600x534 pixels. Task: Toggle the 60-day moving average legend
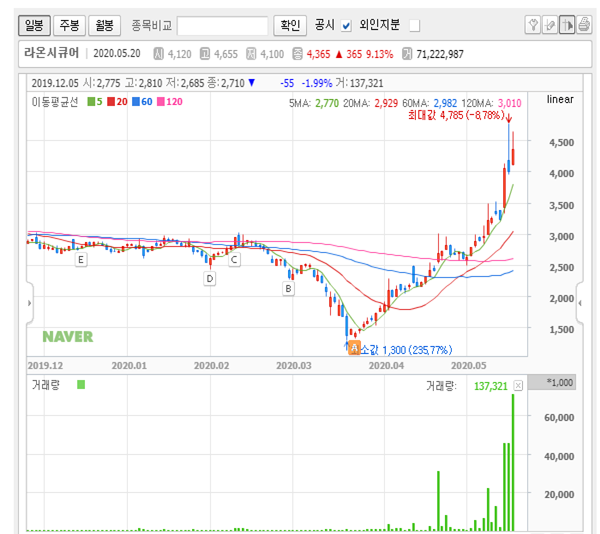click(142, 102)
